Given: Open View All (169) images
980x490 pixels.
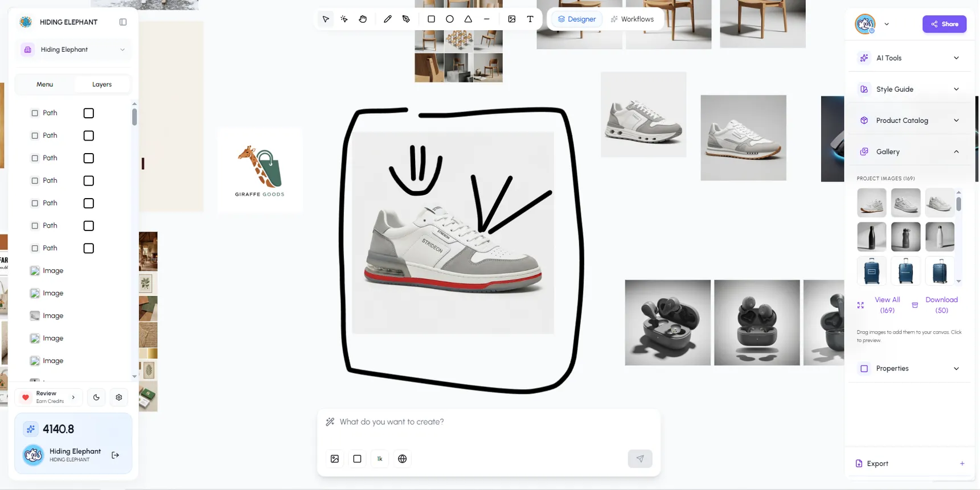Looking at the screenshot, I should point(887,305).
